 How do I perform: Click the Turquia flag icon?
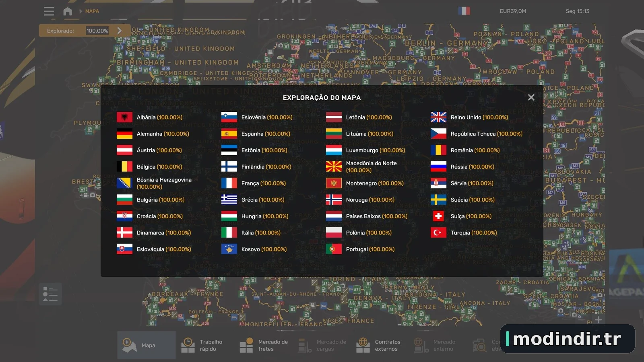pos(438,232)
